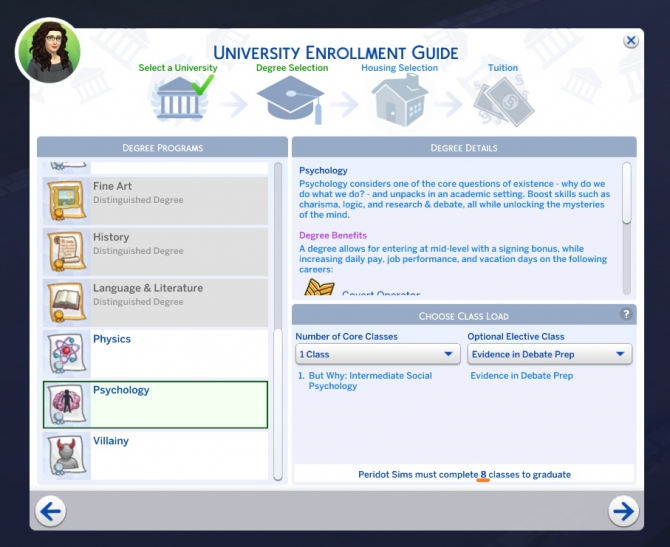
Task: Click the Degree Details scrollbar
Action: pos(627,193)
